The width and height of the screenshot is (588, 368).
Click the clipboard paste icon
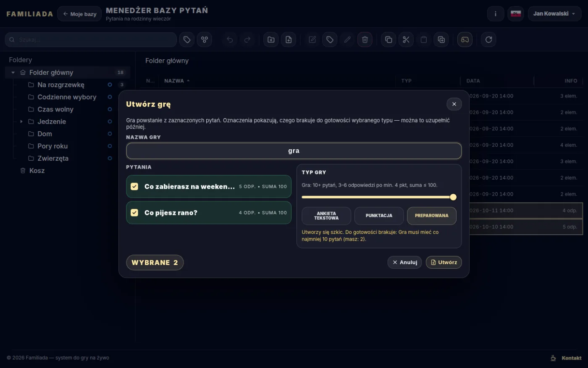tap(424, 40)
